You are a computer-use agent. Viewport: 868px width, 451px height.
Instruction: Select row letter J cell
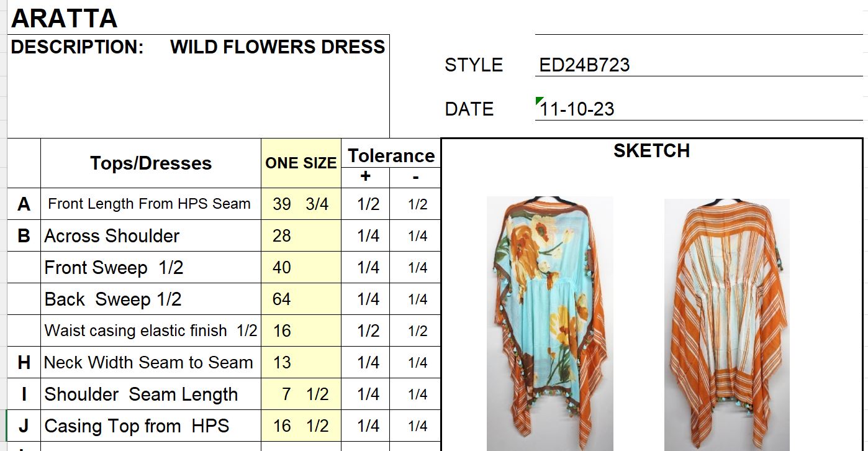point(24,426)
